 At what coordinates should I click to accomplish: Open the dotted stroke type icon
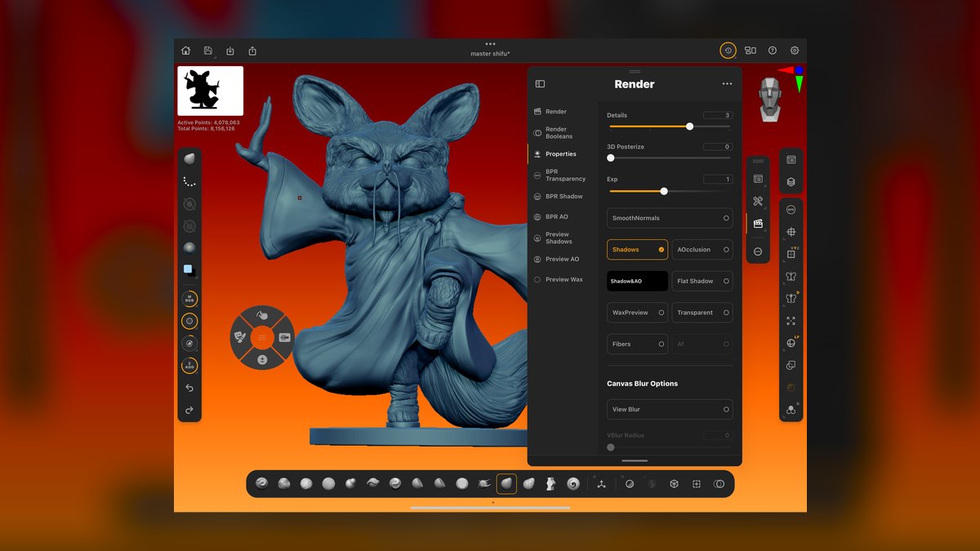coord(189,181)
